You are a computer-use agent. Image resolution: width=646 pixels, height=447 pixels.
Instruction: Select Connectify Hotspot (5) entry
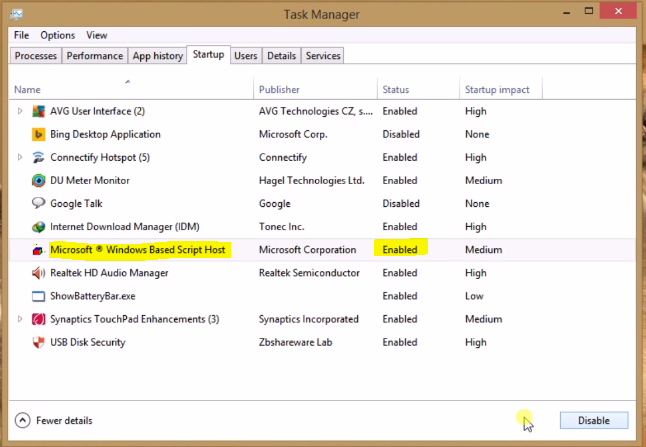click(100, 157)
